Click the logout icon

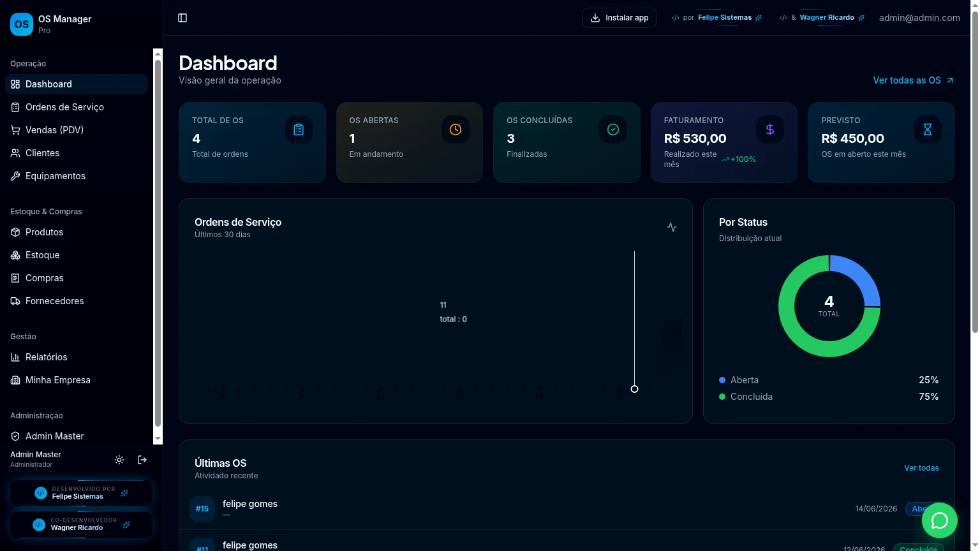142,460
